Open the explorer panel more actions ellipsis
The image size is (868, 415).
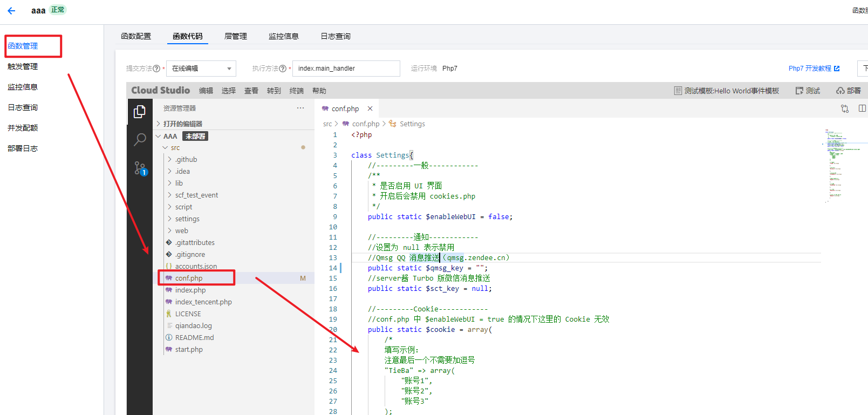300,108
